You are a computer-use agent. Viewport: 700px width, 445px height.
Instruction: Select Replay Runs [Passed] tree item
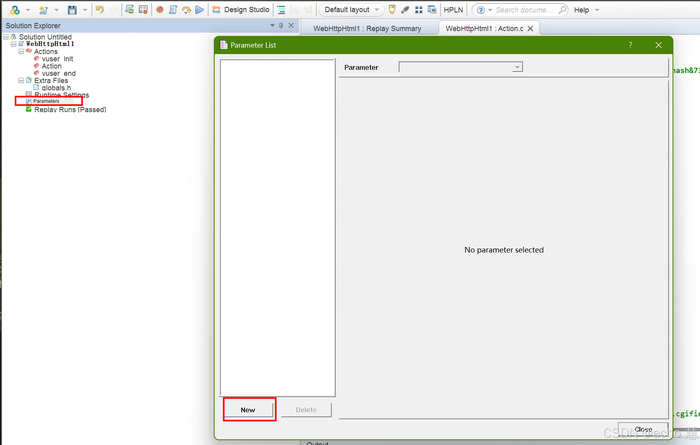[x=70, y=109]
